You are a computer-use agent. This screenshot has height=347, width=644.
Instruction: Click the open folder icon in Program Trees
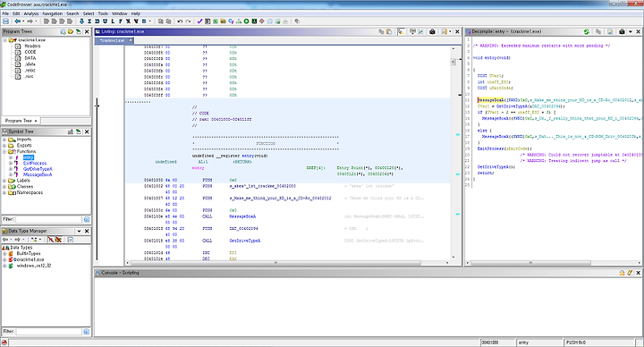tap(71, 31)
